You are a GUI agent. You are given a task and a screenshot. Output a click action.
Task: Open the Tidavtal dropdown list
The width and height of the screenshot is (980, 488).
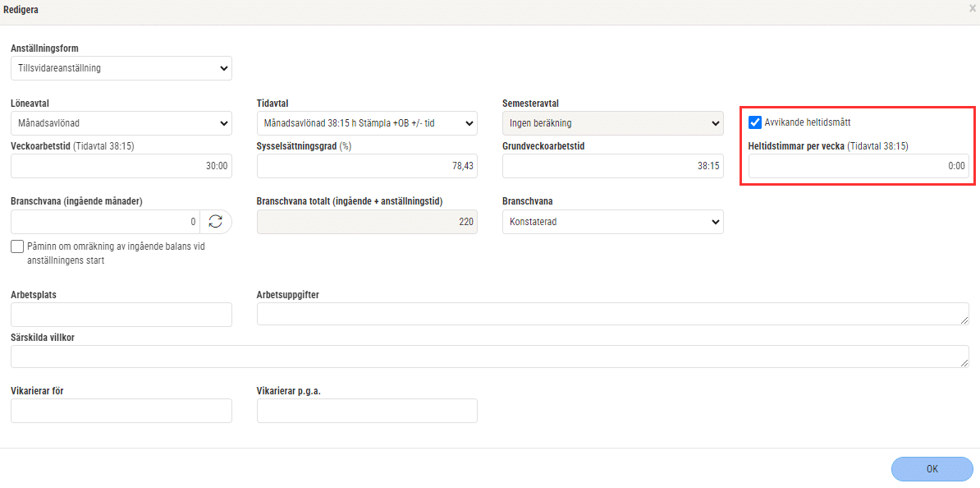(x=367, y=123)
